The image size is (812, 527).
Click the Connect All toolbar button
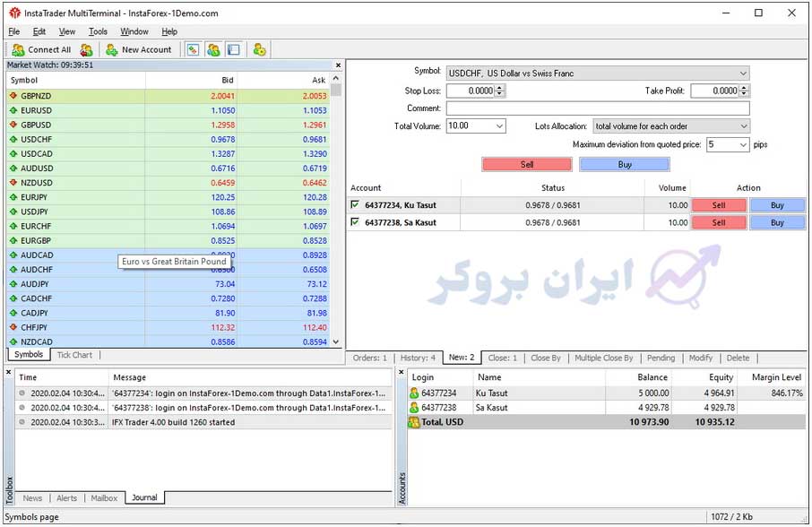pos(41,49)
